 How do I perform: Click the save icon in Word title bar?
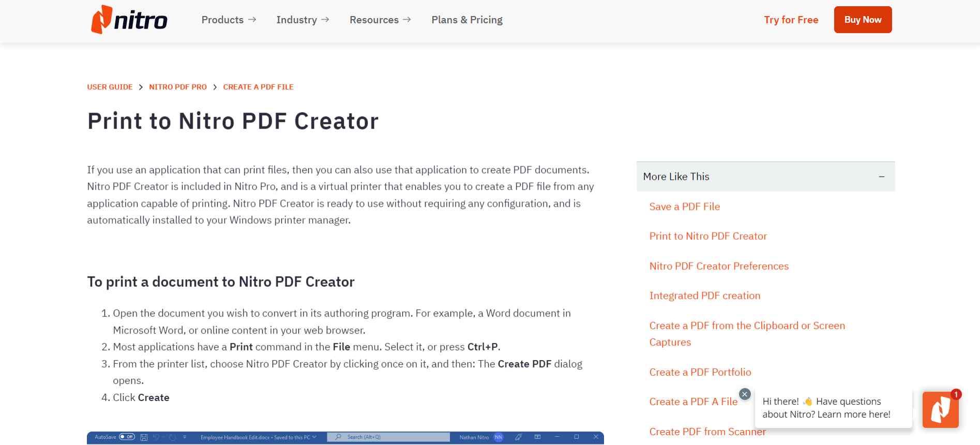coord(144,437)
